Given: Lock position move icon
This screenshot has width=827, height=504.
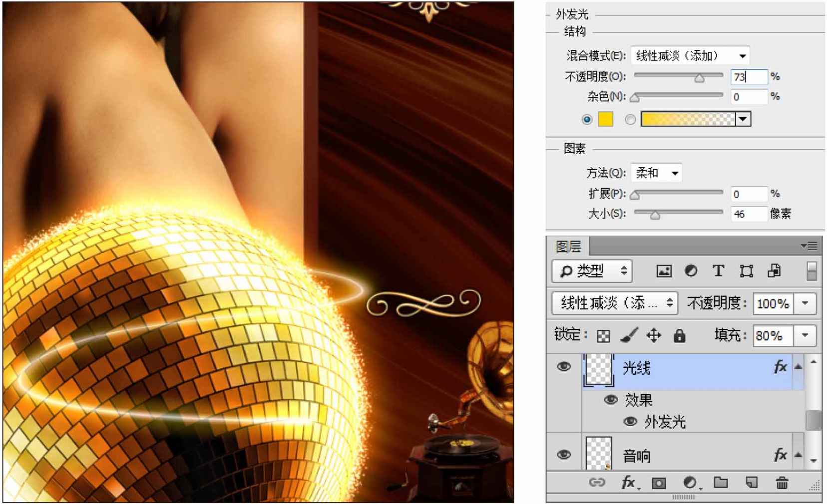Looking at the screenshot, I should (654, 335).
